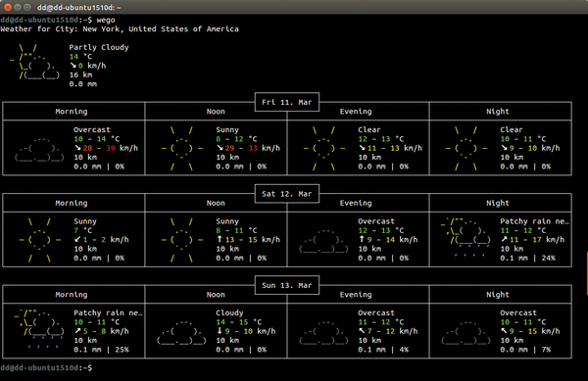This screenshot has height=381, width=588.
Task: Click the Saturday Night patchy rain icon
Action: pos(465,238)
